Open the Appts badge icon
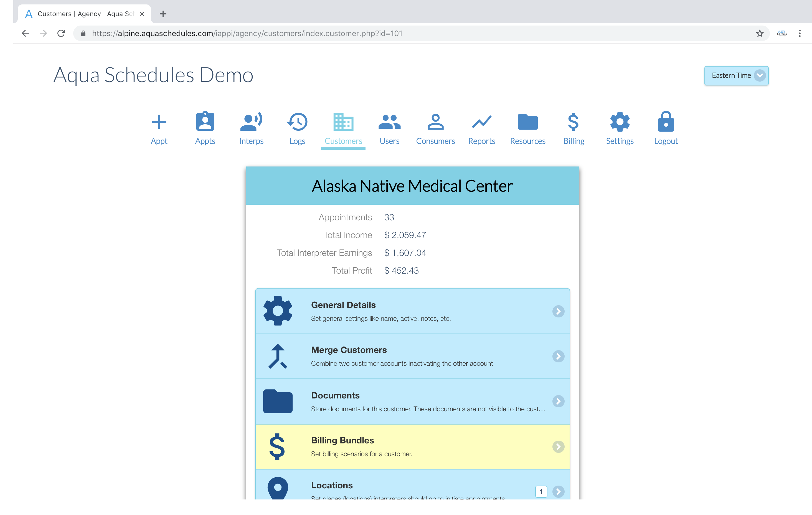 coord(205,121)
